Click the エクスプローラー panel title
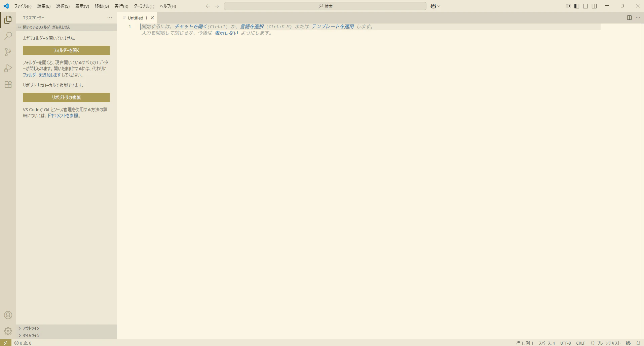Image resolution: width=644 pixels, height=346 pixels. click(x=33, y=18)
